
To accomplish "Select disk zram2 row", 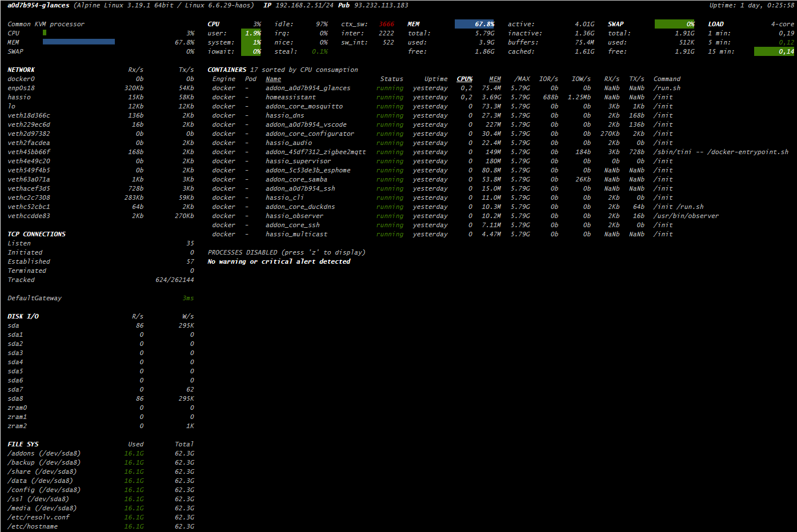I will coord(101,426).
